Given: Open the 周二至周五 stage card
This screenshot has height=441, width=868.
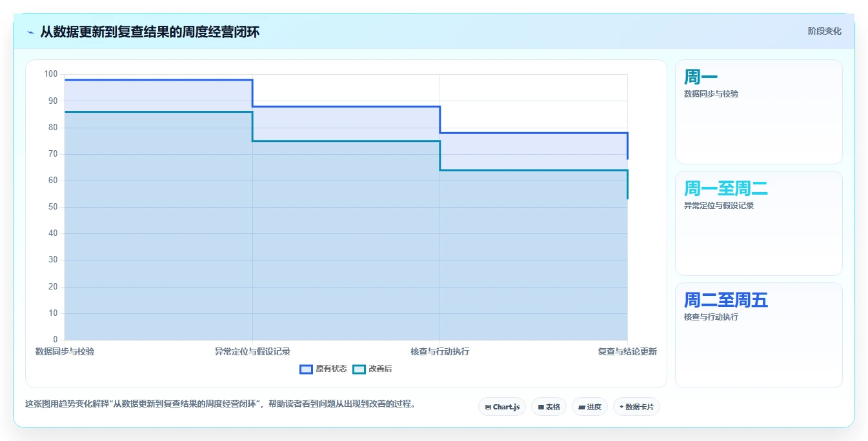Looking at the screenshot, I should coord(759,335).
